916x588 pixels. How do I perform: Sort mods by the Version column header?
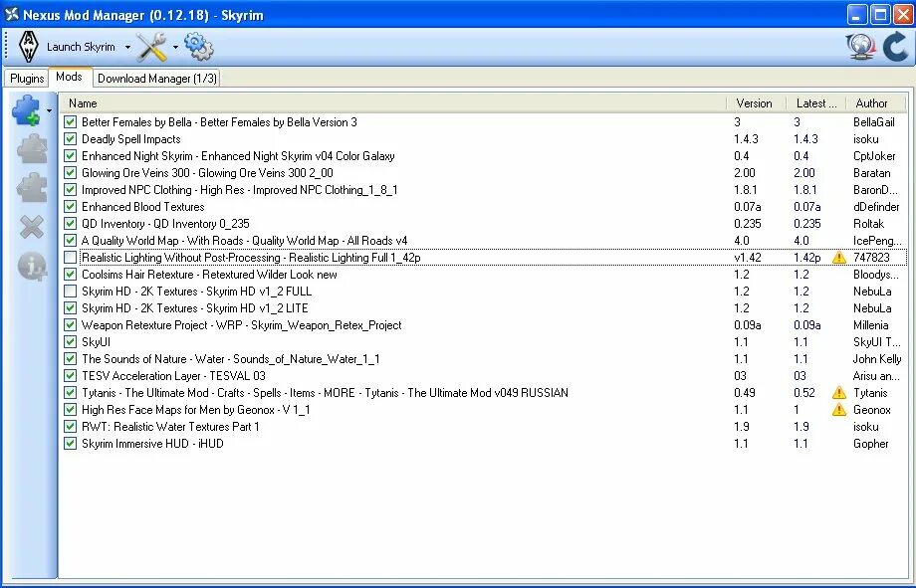tap(755, 102)
